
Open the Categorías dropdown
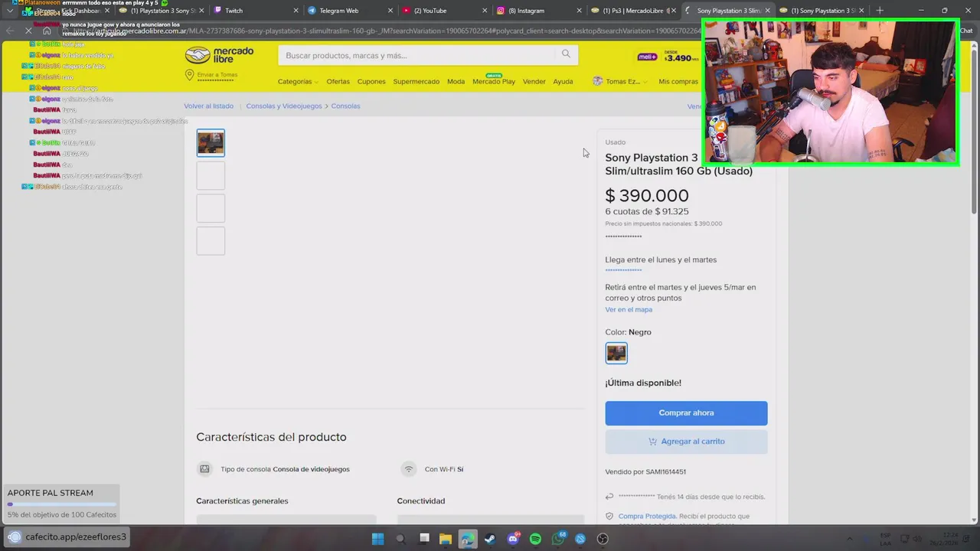pyautogui.click(x=298, y=81)
